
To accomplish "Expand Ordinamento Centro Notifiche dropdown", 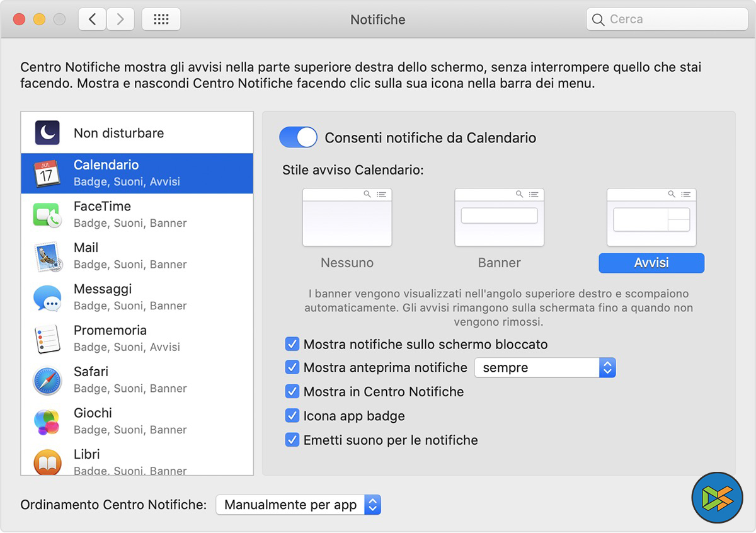I will [298, 505].
